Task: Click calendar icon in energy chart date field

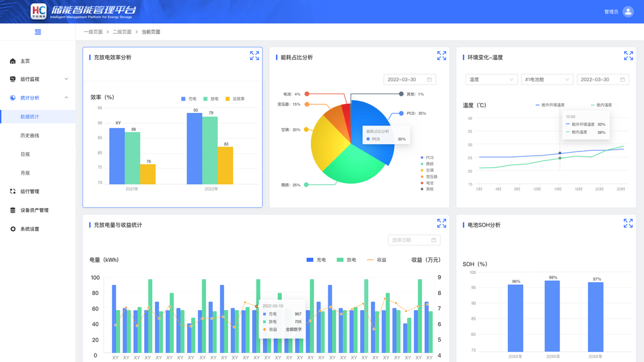Action: 429,80
